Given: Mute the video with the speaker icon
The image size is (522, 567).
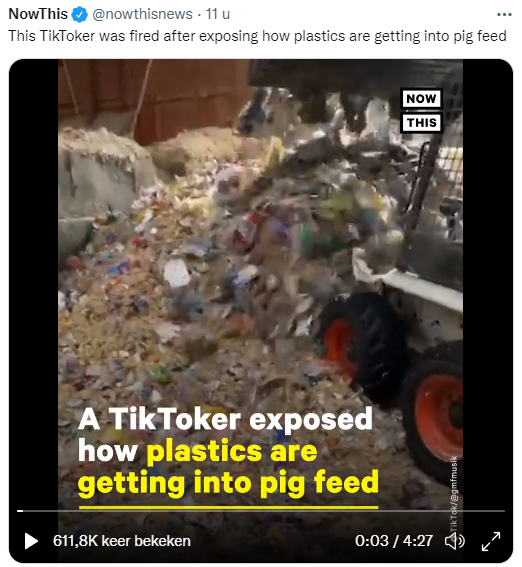Looking at the screenshot, I should 454,541.
